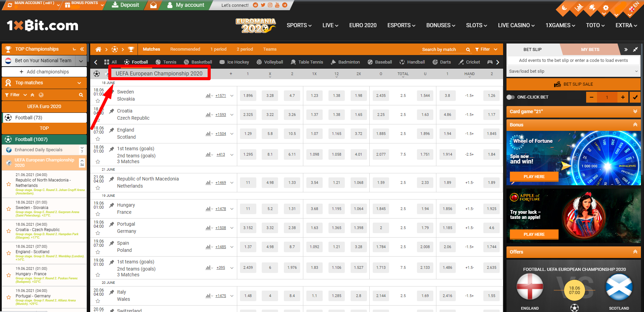644x312 pixels.
Task: Select the Tennis sport tab
Action: pos(166,62)
